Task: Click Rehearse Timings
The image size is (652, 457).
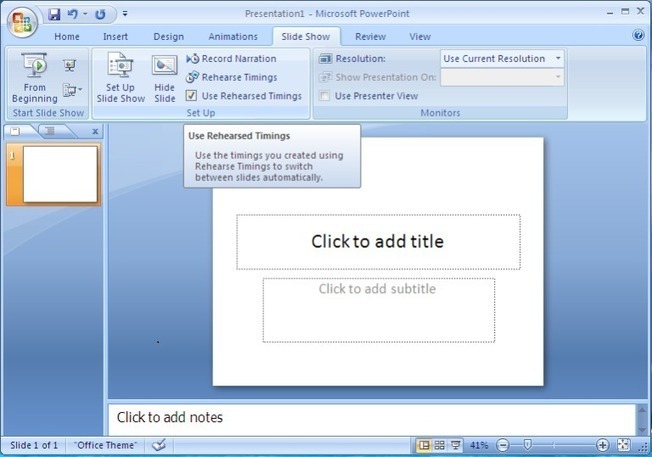Action: point(232,77)
